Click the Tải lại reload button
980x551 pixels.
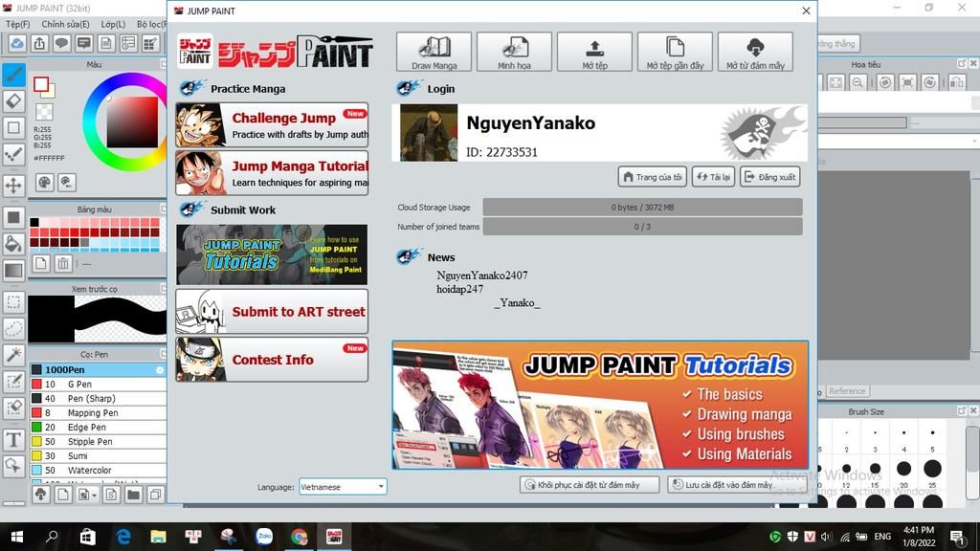pos(713,177)
